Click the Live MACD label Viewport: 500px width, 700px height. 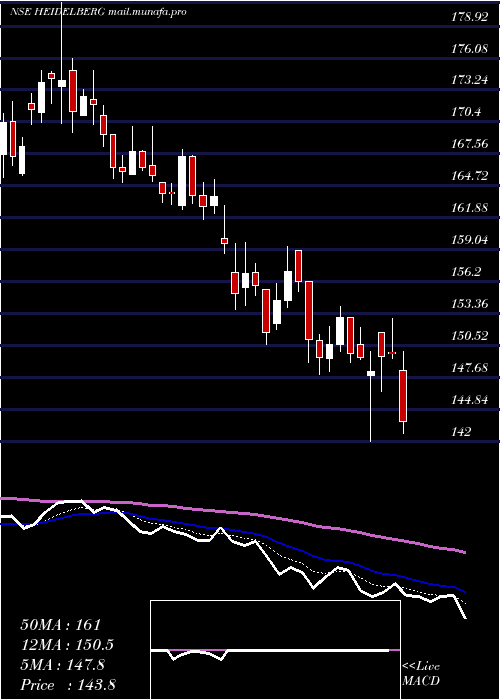coord(421,673)
